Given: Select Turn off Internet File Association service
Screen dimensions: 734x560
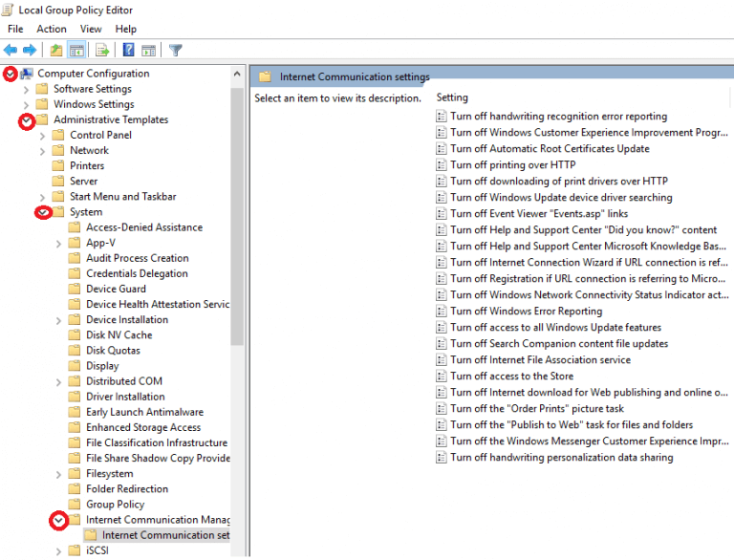Looking at the screenshot, I should [540, 359].
